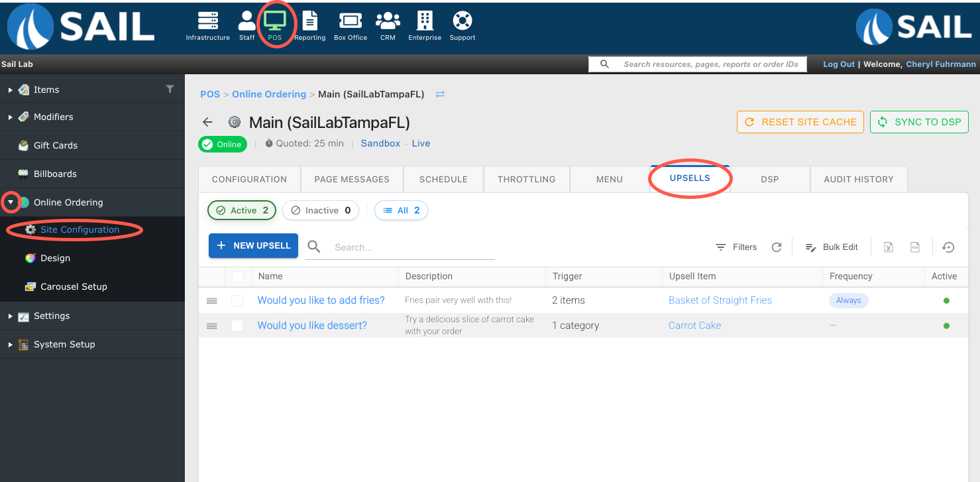The image size is (980, 482).
Task: Collapse the Online Ordering tree node
Action: pos(11,202)
